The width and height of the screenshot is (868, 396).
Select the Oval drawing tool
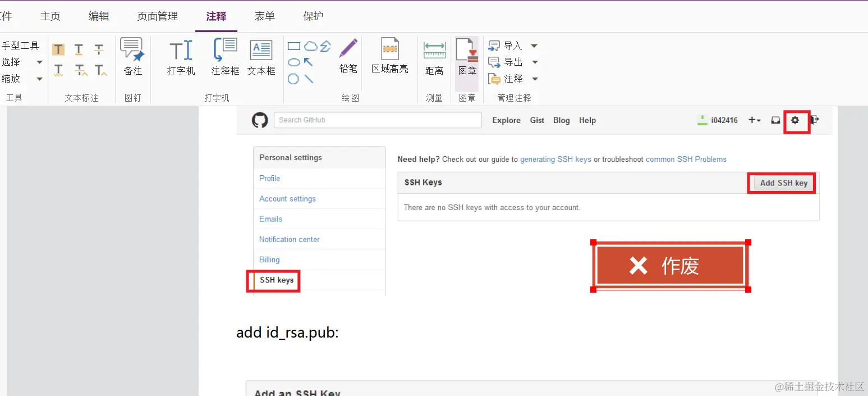(293, 62)
